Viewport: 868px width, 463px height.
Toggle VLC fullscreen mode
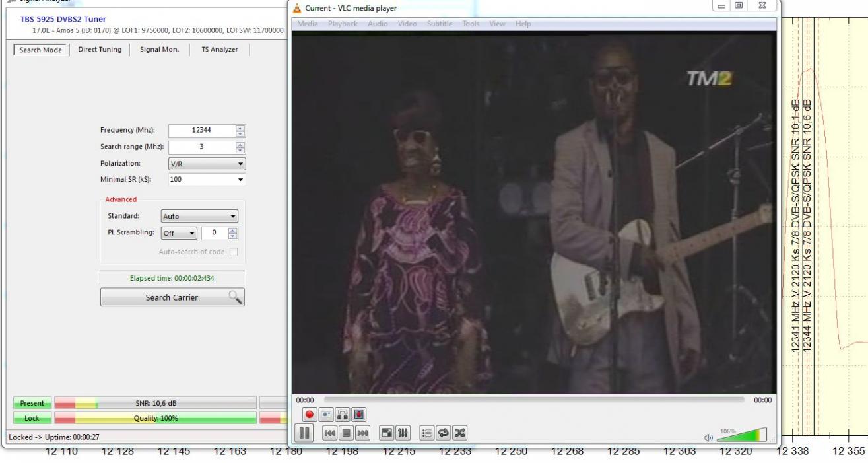pos(388,433)
